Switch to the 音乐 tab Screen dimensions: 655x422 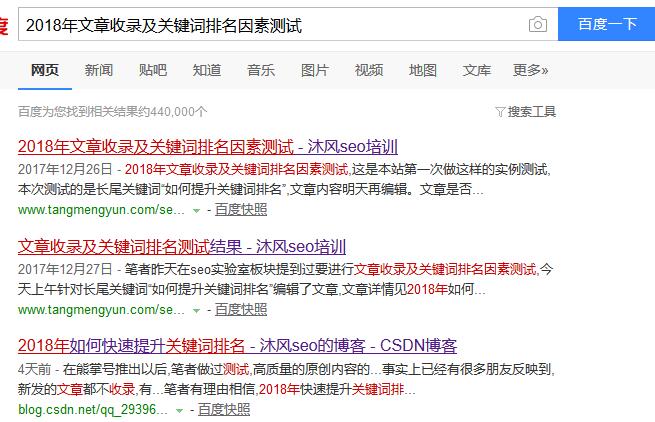[261, 70]
